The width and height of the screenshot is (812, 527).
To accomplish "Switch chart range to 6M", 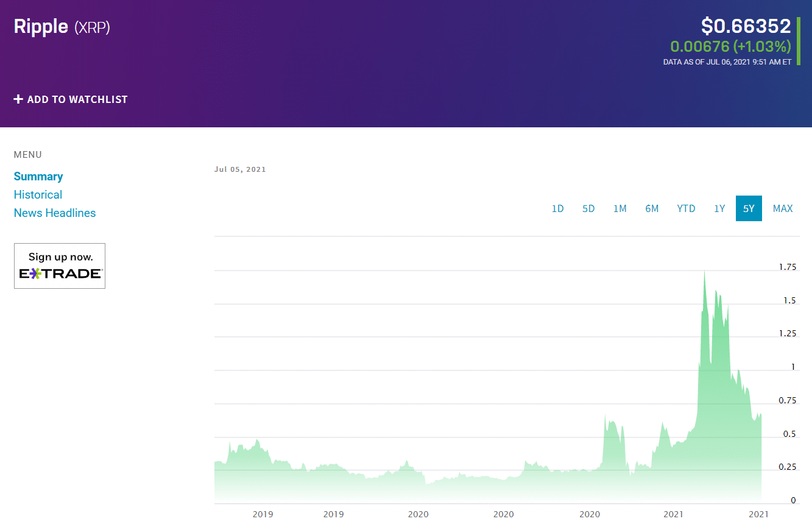I will click(652, 208).
